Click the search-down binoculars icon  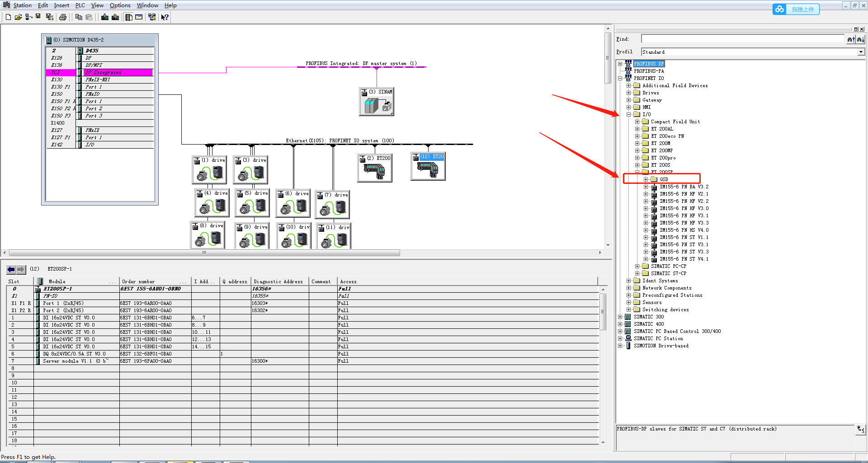click(x=860, y=39)
